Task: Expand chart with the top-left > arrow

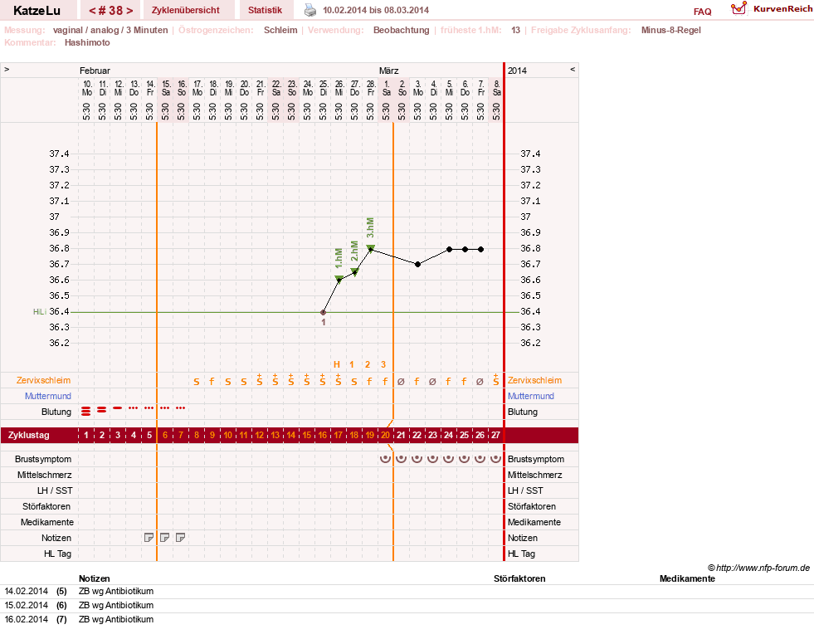Action: (x=7, y=69)
